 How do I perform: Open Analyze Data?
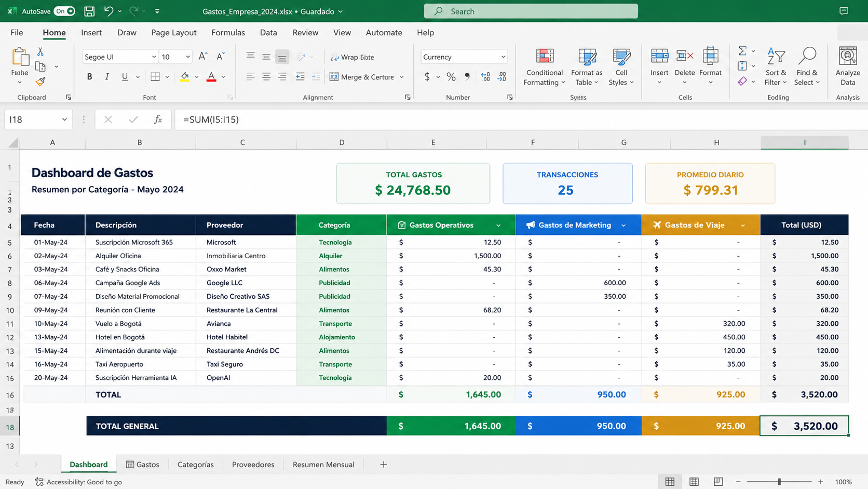coord(848,67)
